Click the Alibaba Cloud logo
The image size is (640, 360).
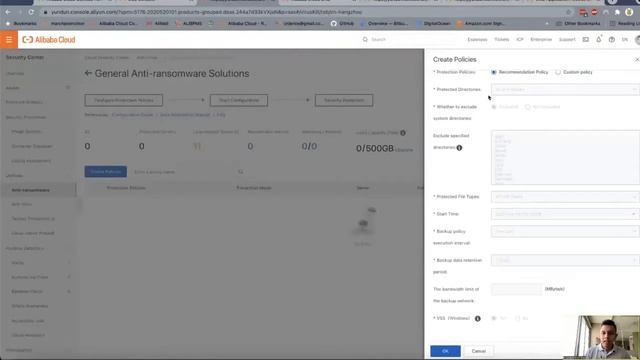coord(49,40)
